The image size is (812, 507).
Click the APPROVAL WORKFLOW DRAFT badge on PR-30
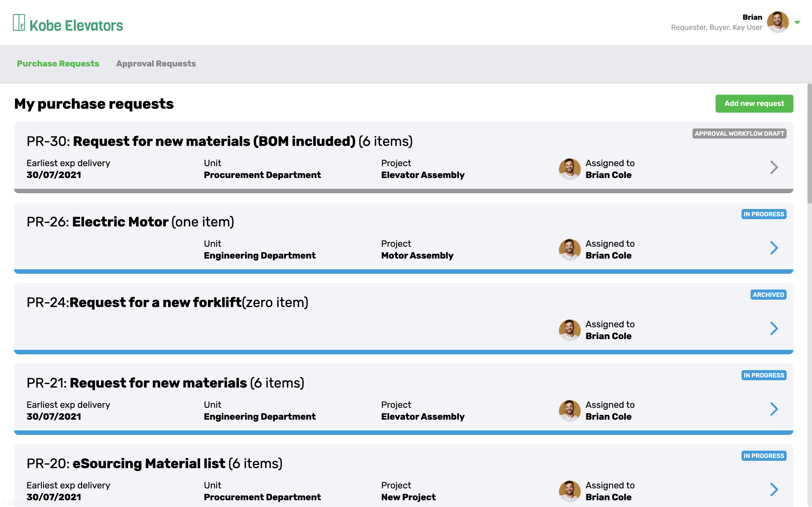tap(740, 134)
